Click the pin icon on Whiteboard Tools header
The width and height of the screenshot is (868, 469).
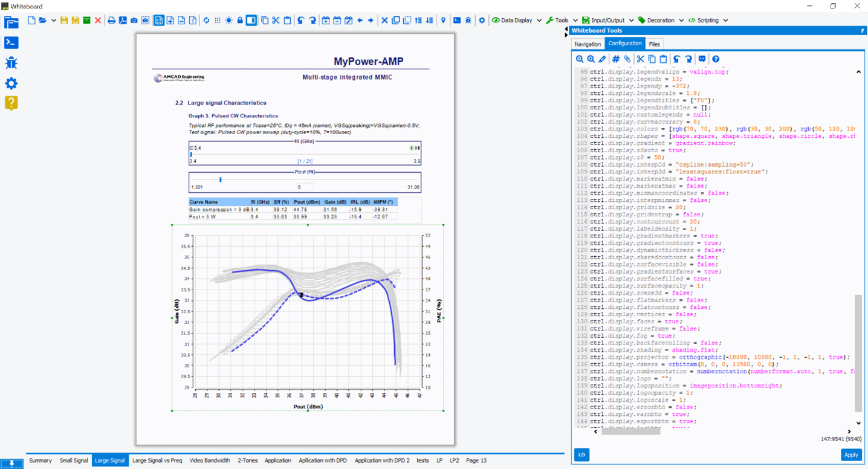863,30
